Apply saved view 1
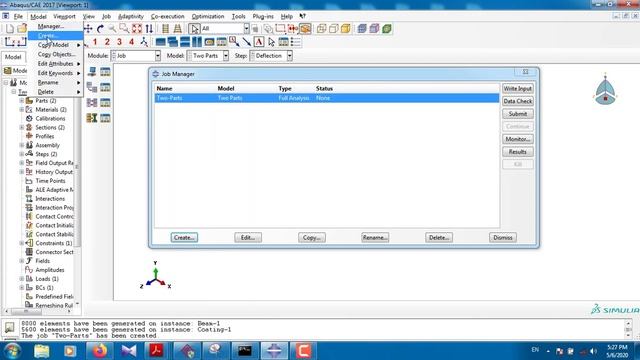The height and width of the screenshot is (360, 640). (95, 42)
